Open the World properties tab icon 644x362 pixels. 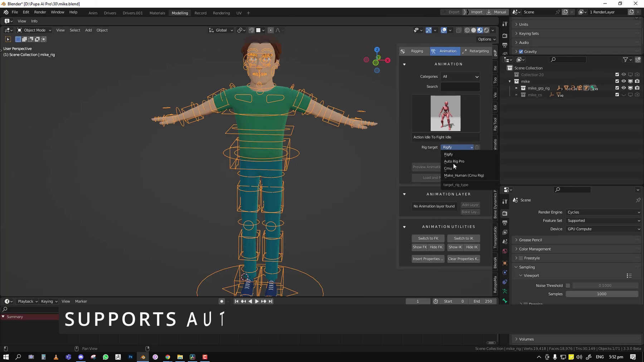tap(505, 251)
